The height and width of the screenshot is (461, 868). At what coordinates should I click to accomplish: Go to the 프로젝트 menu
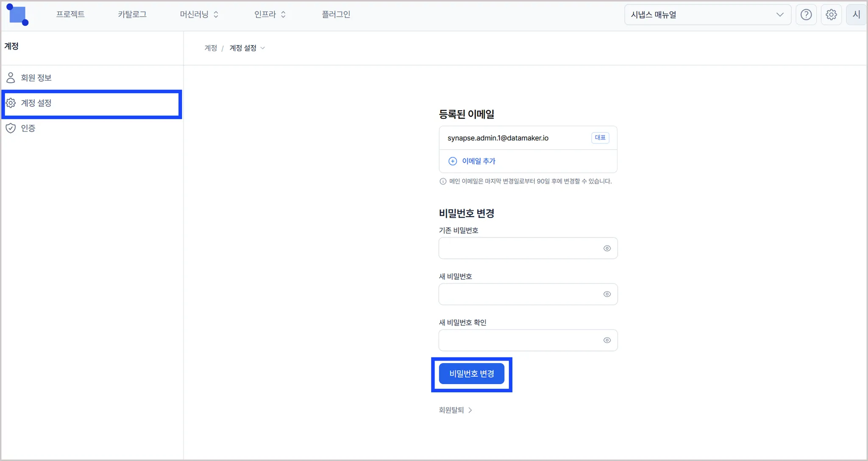point(70,14)
